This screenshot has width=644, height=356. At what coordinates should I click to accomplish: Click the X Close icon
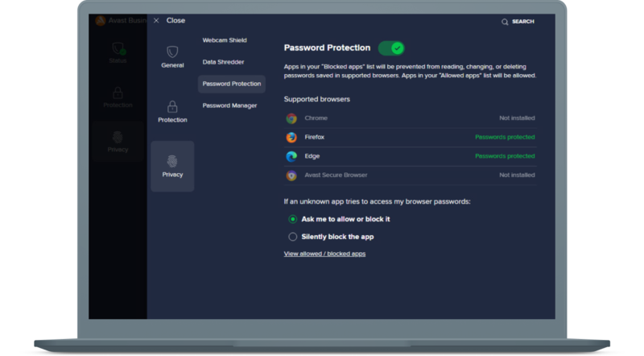[156, 21]
